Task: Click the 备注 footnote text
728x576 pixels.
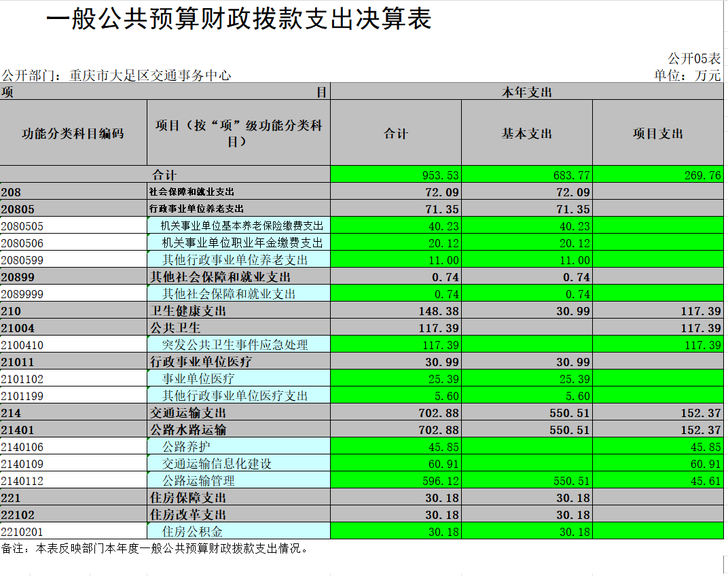Action: (155, 549)
